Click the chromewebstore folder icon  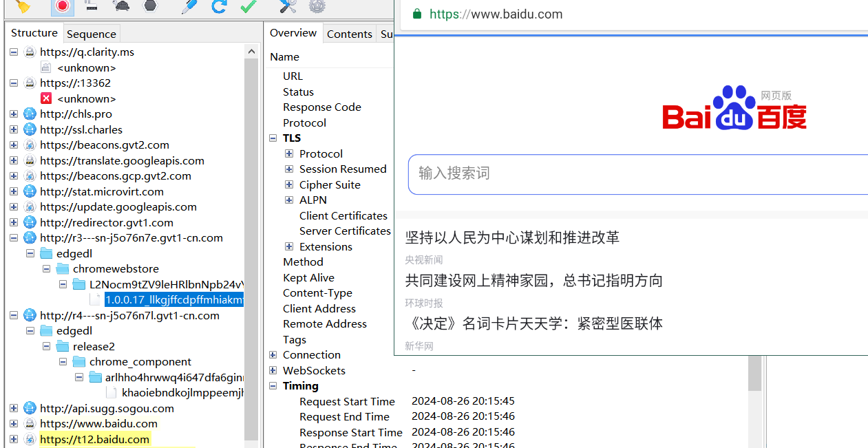click(x=63, y=269)
